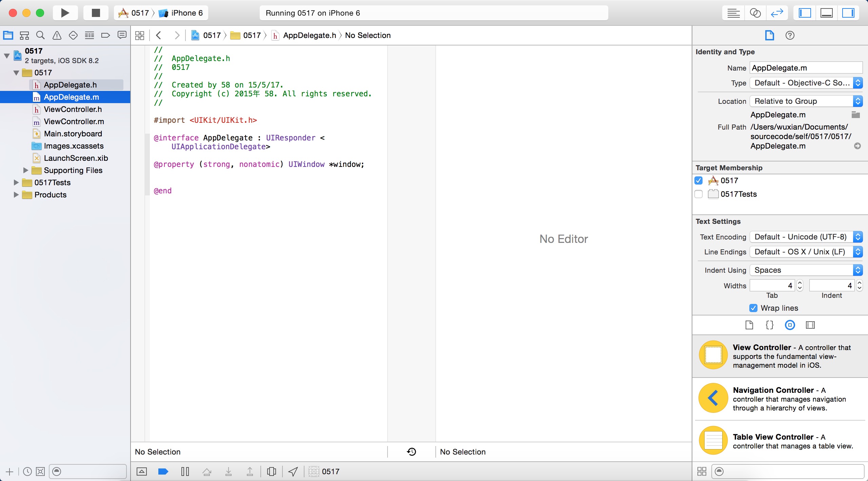Show the Object library
Viewport: 868px width, 481px height.
[x=790, y=325]
